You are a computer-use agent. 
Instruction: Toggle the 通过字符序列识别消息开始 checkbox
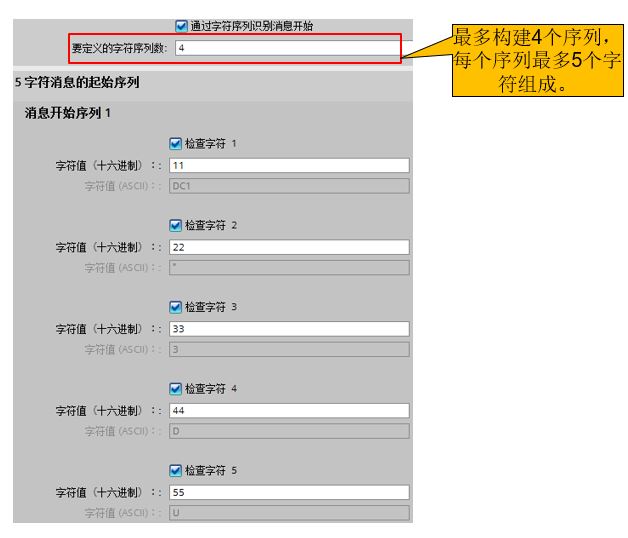(x=181, y=26)
